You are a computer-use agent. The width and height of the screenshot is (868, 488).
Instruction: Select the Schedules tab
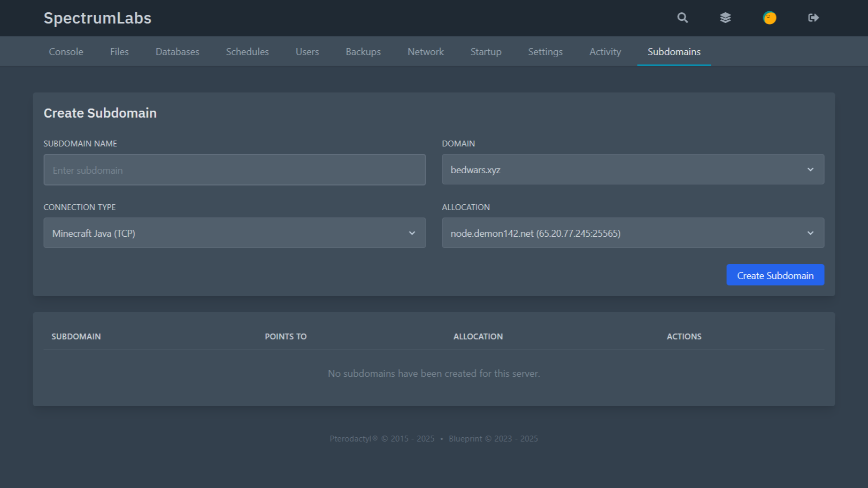pos(247,52)
